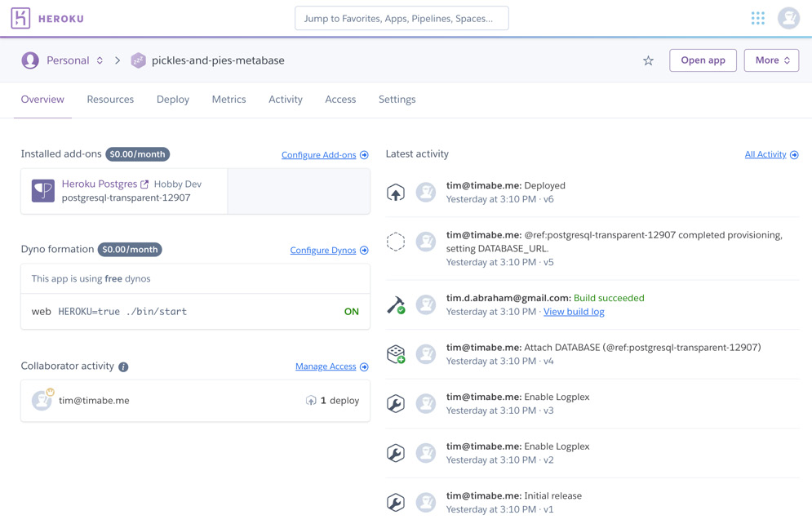
Task: Switch to the Resources tab
Action: 110,100
